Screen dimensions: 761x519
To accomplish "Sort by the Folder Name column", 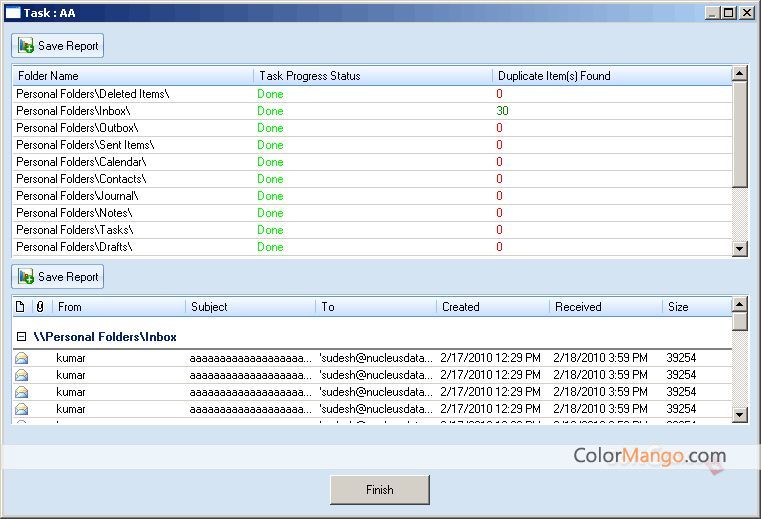I will [x=132, y=76].
